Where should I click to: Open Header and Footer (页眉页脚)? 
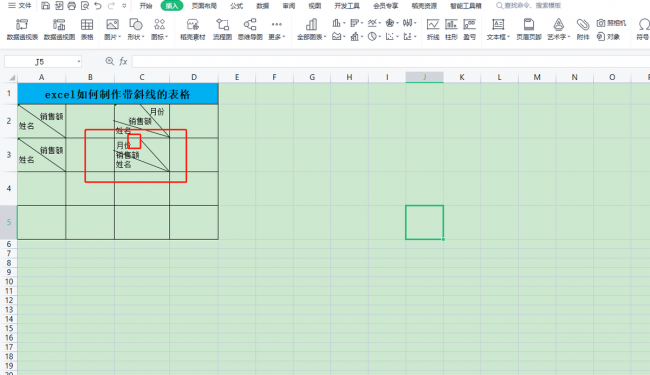529,29
